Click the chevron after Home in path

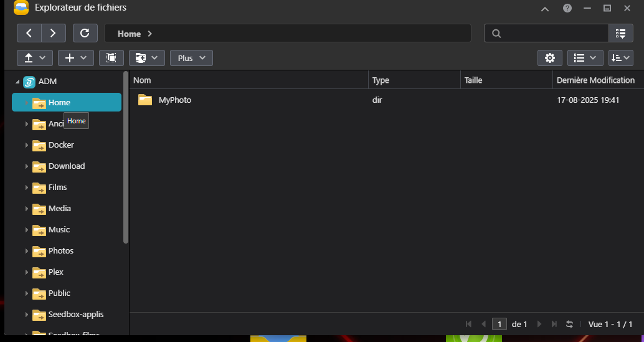pyautogui.click(x=150, y=34)
